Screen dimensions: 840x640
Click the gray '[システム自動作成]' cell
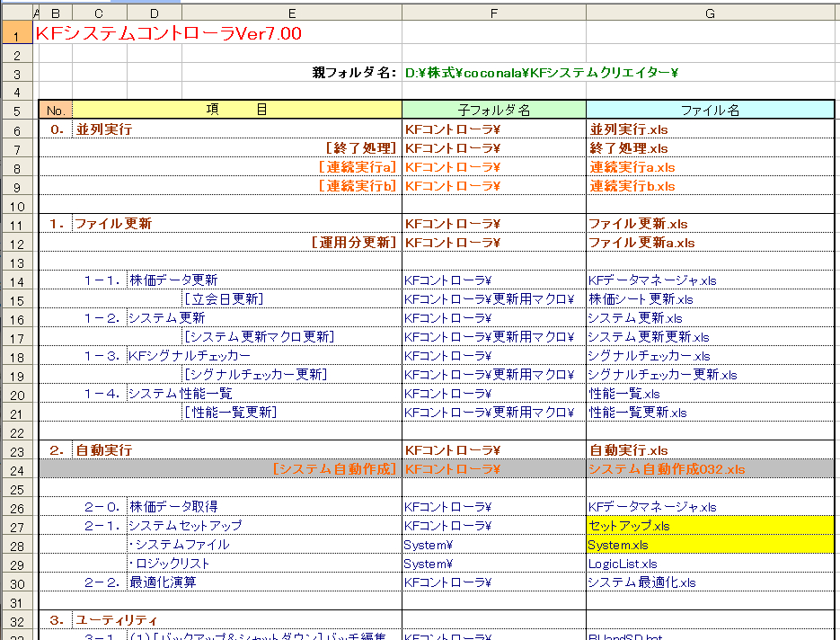click(335, 468)
